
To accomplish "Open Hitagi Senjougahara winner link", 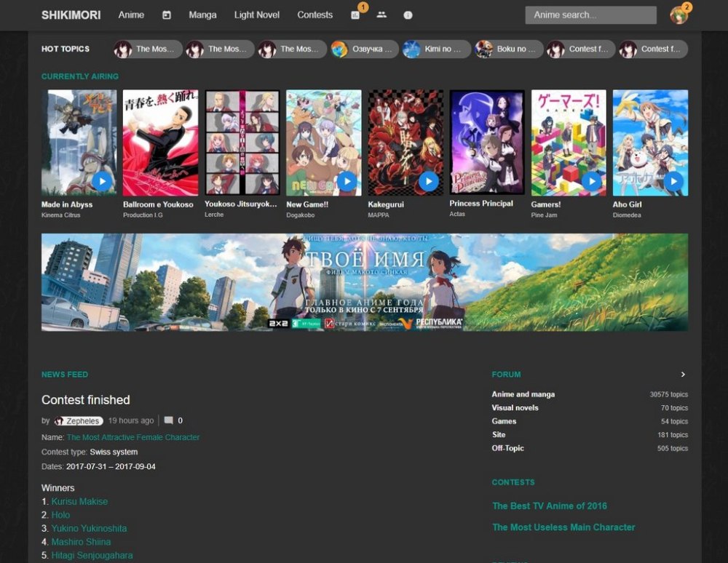I will tap(92, 555).
